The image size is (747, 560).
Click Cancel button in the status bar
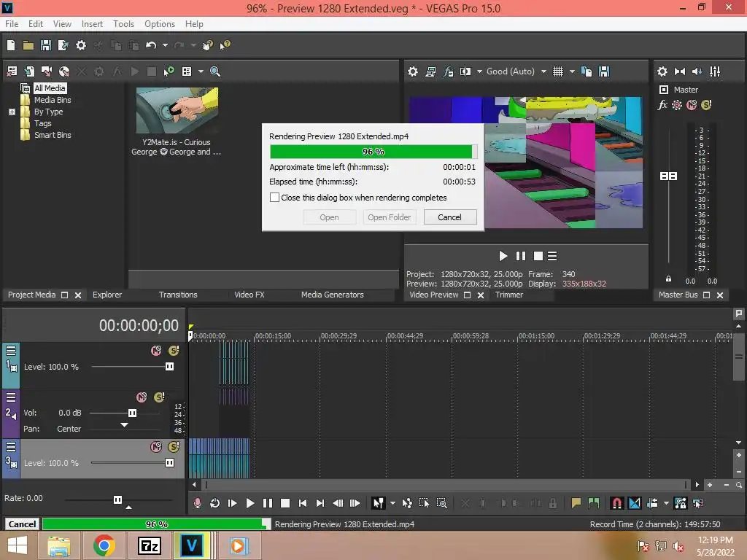click(x=22, y=524)
